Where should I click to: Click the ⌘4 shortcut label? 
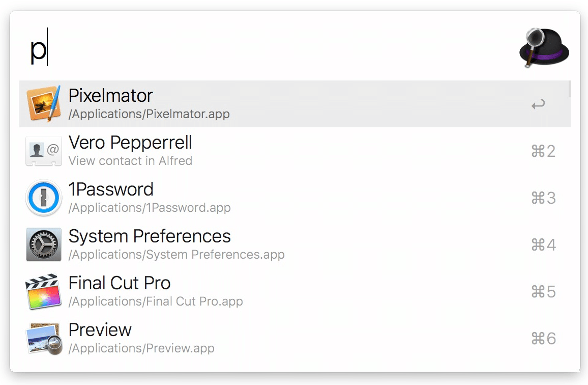coord(543,245)
